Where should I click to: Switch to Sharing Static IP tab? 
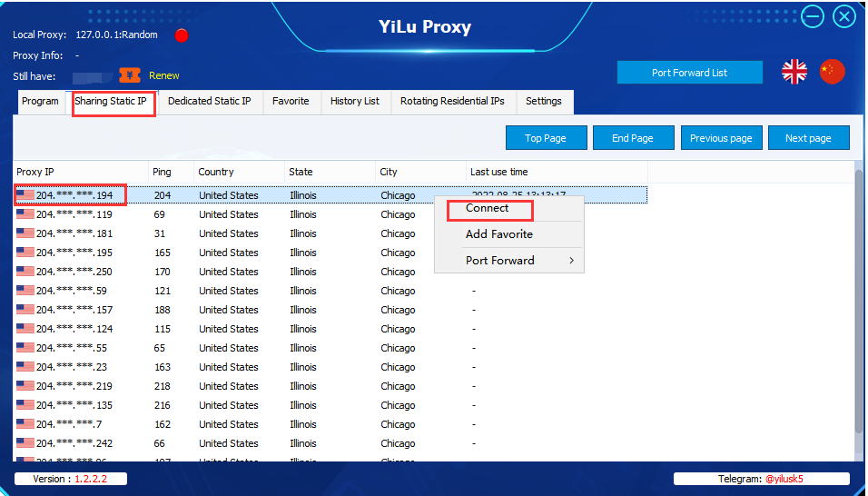tap(111, 102)
